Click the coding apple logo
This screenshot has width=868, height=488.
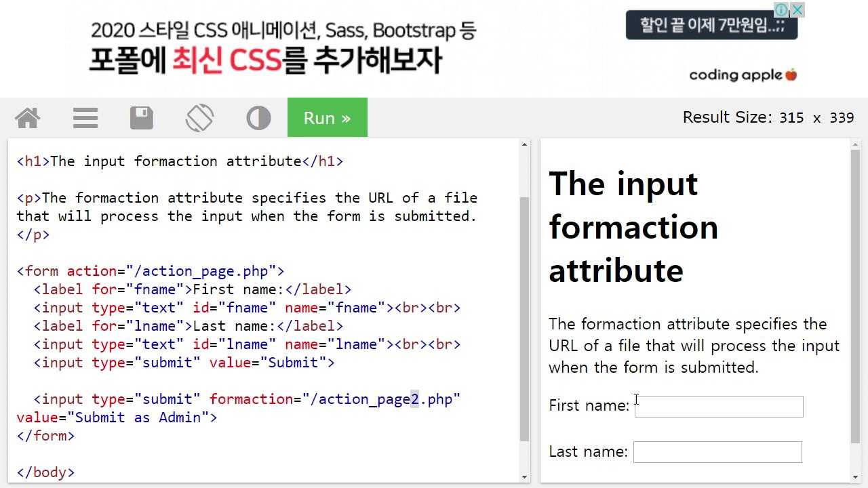743,75
